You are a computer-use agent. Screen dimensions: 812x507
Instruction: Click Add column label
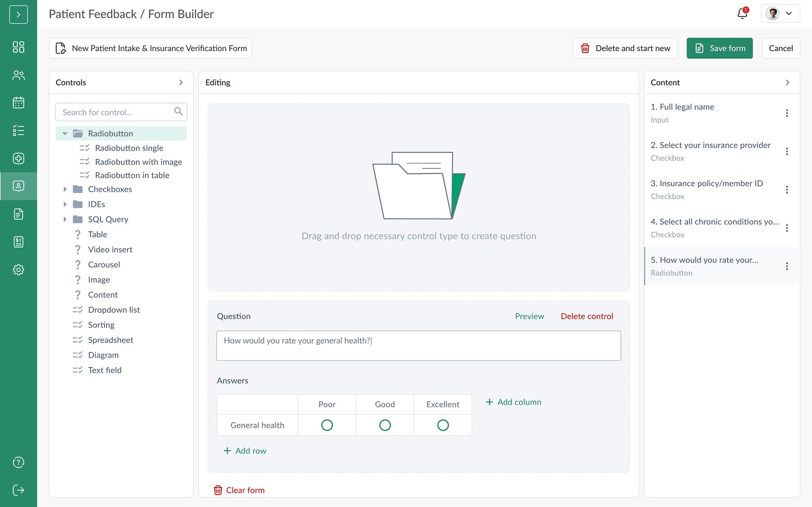point(519,402)
